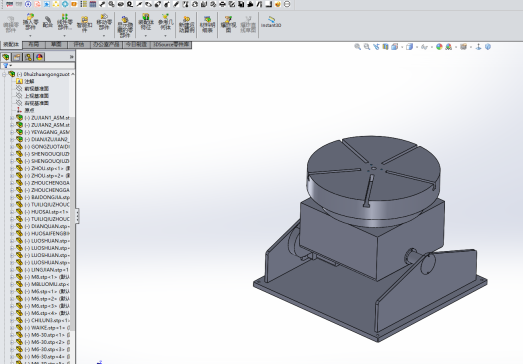
Task: Toggle the Instant3D tool
Action: pyautogui.click(x=271, y=22)
